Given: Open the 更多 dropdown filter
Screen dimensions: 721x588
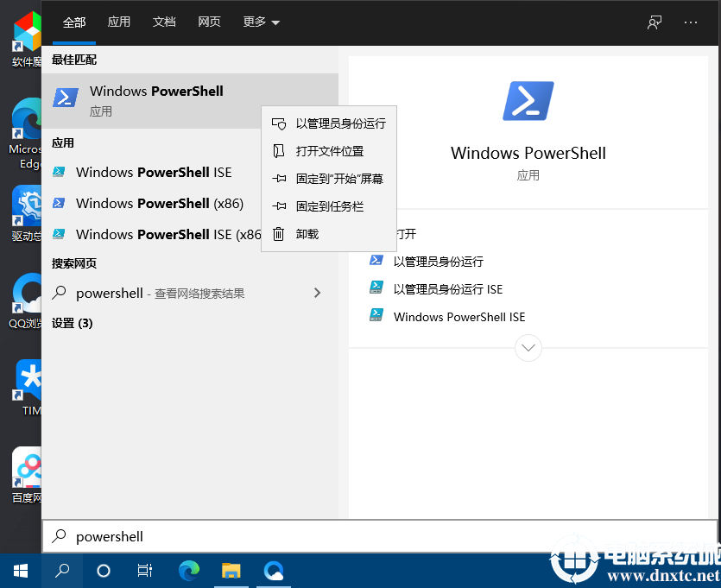Looking at the screenshot, I should pos(261,22).
